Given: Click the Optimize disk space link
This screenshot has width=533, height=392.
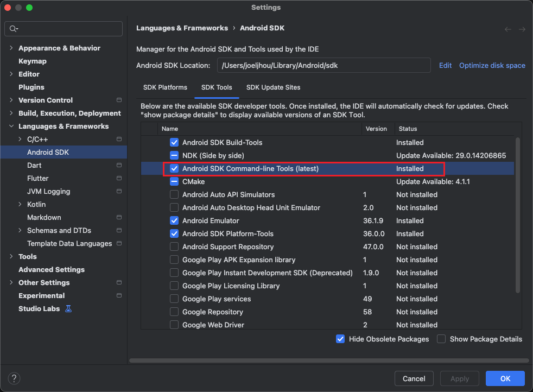Looking at the screenshot, I should click(x=492, y=65).
